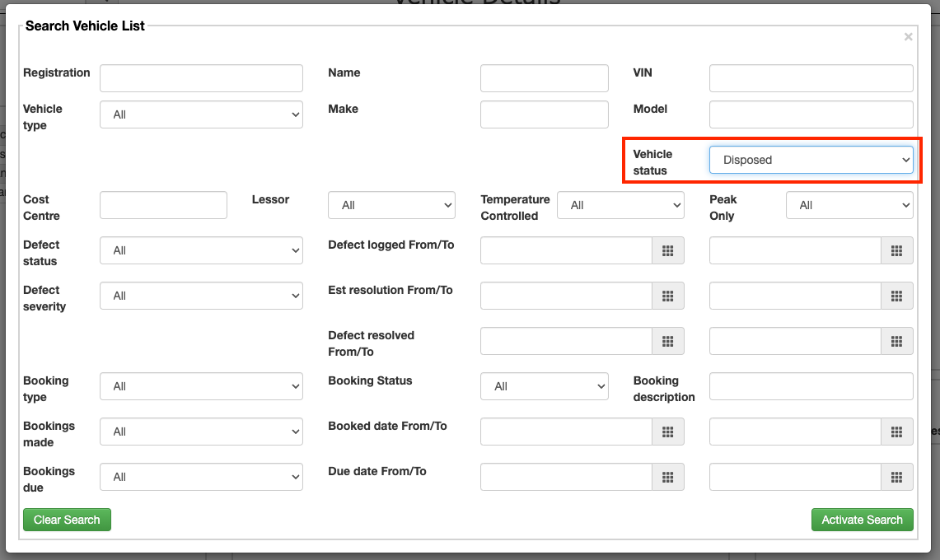Expand the Defect severity dropdown
This screenshot has height=560, width=940.
coord(201,296)
